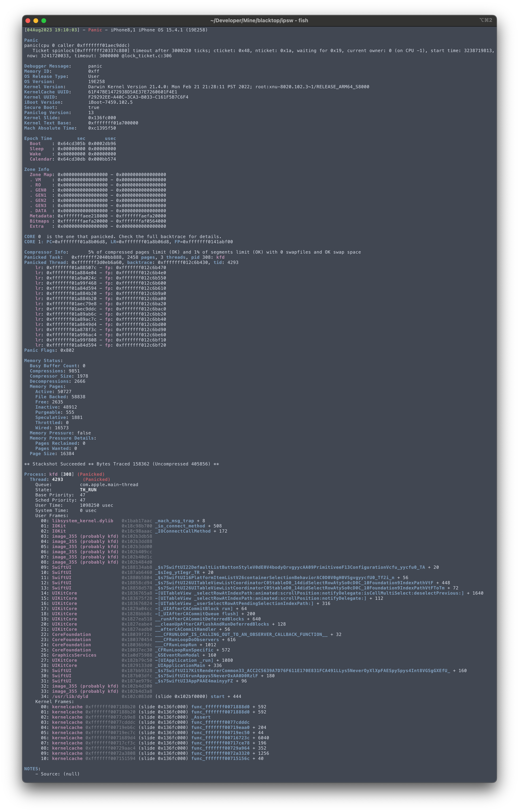The height and width of the screenshot is (812, 519).
Task: Click the 'Panic Flags: 0x802' line
Action: (49, 350)
